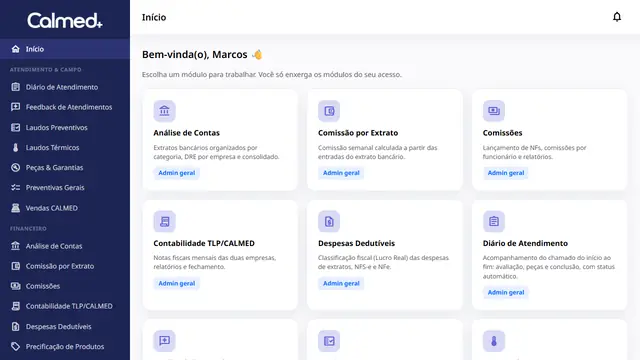Viewport: 640px width, 360px height.
Task: Open the Contabilidade TLP/CALMED card title
Action: (204, 243)
